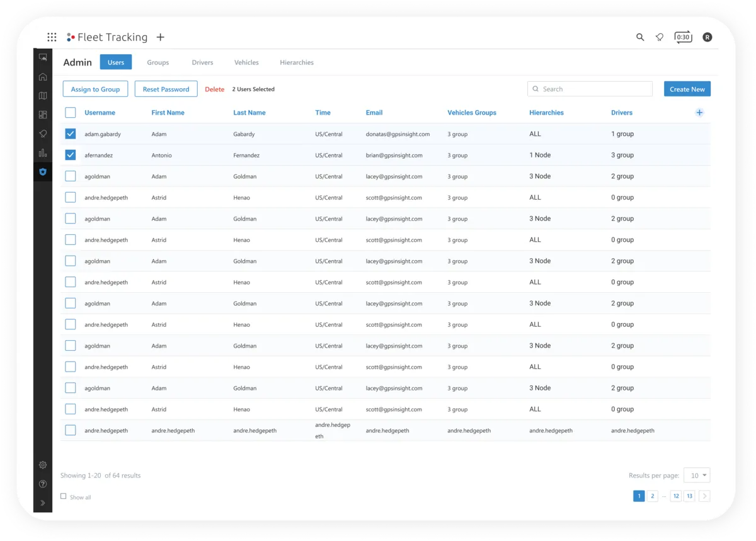Switch to the Vehicles tab
The height and width of the screenshot is (541, 756).
point(246,62)
